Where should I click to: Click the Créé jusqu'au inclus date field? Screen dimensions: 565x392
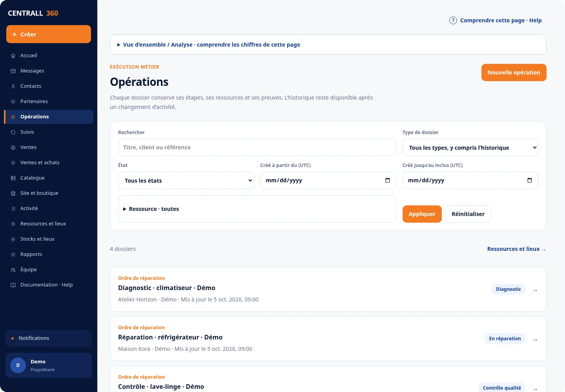[x=470, y=180]
